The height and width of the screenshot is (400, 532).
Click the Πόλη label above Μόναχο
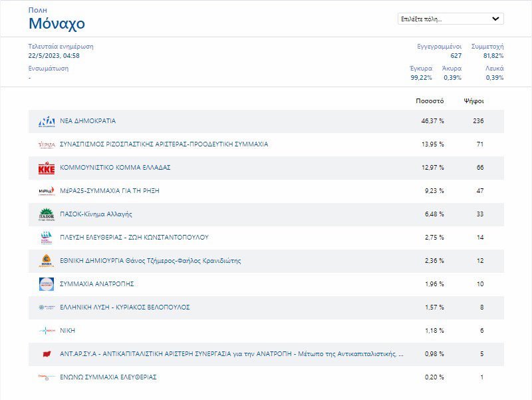pos(38,10)
